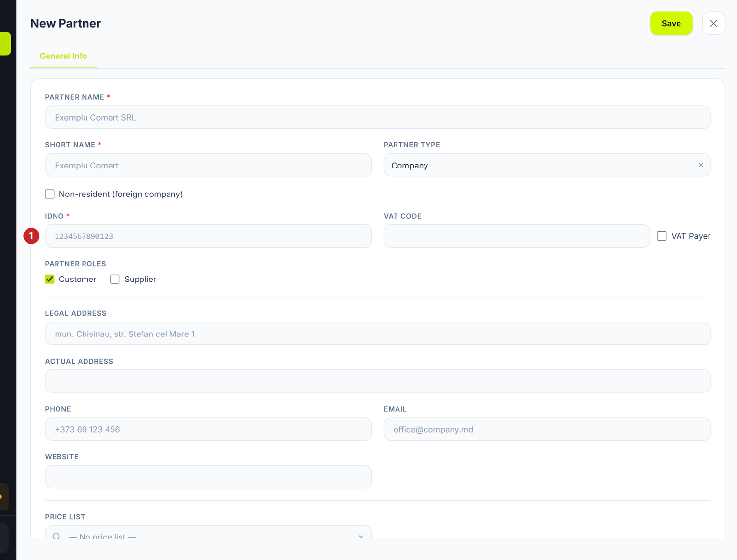Click the VAT Code field

(516, 236)
